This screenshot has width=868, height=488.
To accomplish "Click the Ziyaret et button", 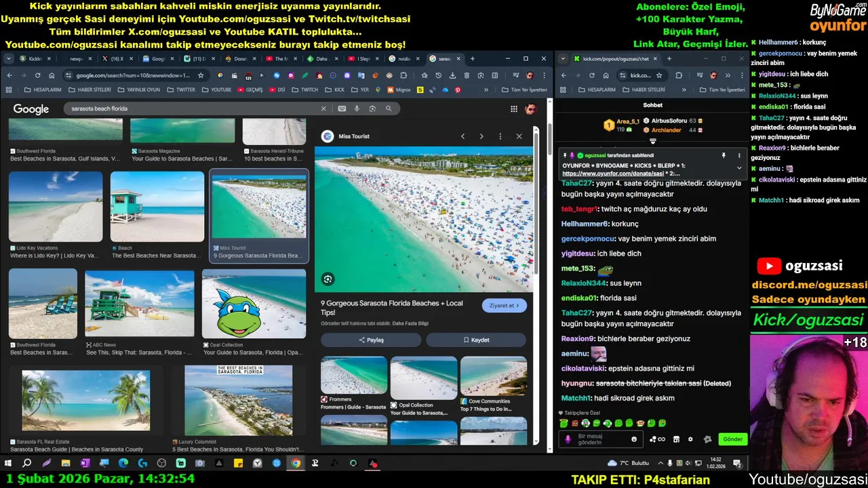I will tap(505, 306).
